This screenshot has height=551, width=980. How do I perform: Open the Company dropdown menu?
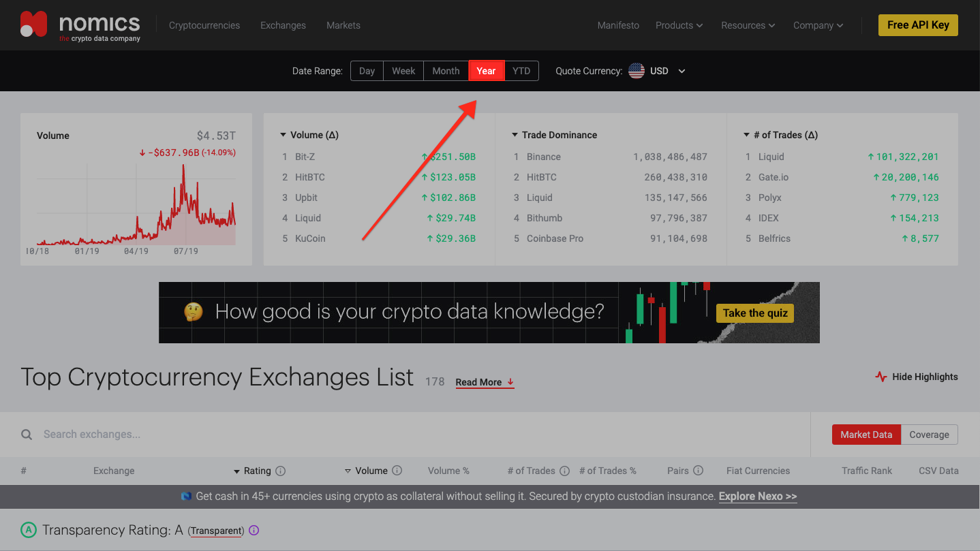point(818,25)
